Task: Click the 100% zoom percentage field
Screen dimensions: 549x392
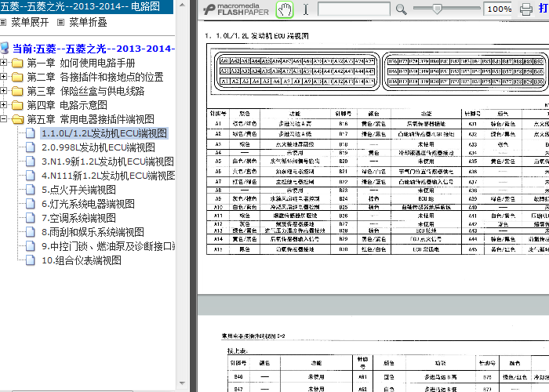Action: coord(499,9)
